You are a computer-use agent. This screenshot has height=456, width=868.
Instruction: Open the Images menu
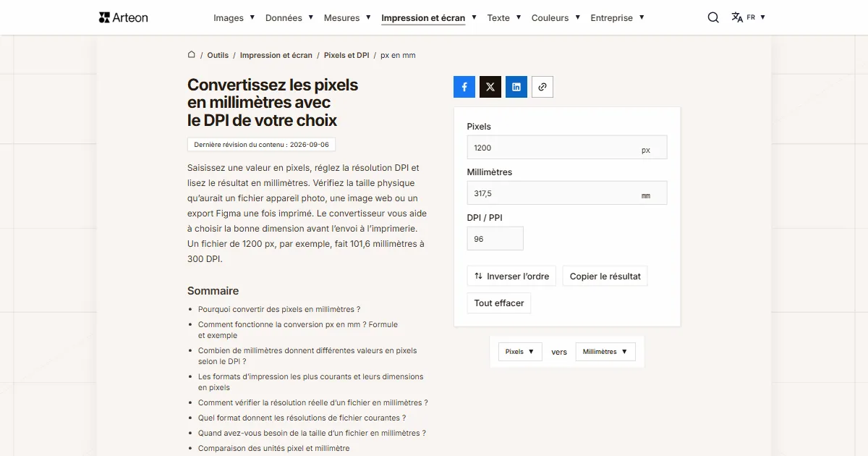click(x=234, y=17)
